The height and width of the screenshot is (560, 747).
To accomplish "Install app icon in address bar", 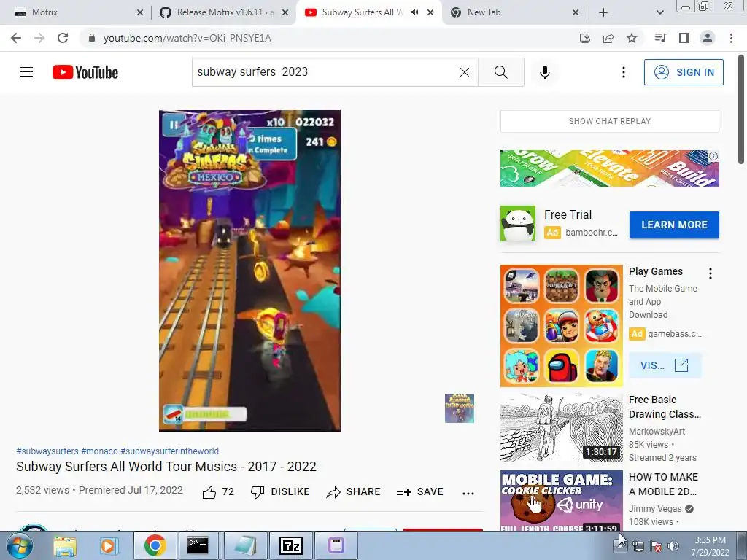I will coord(584,38).
